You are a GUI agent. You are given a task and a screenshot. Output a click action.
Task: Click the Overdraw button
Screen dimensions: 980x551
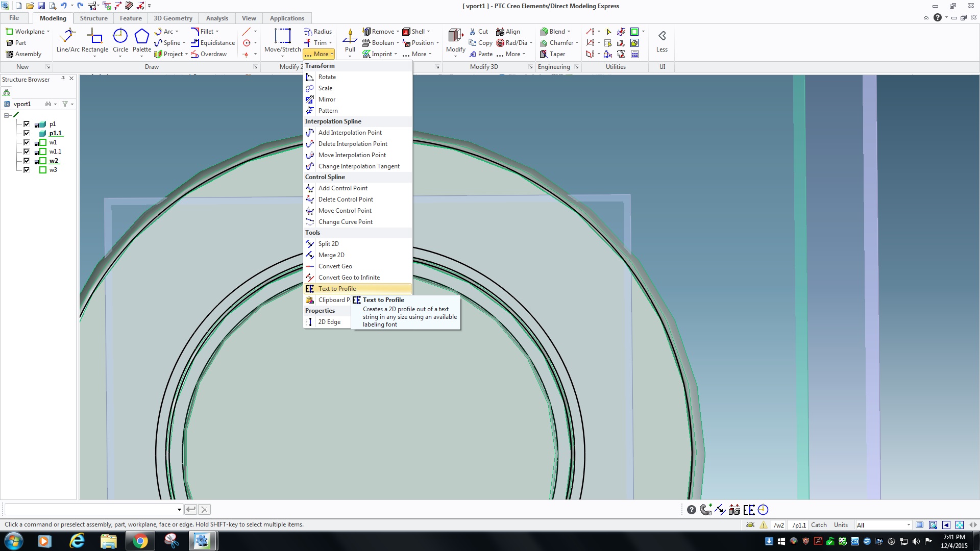click(x=213, y=54)
